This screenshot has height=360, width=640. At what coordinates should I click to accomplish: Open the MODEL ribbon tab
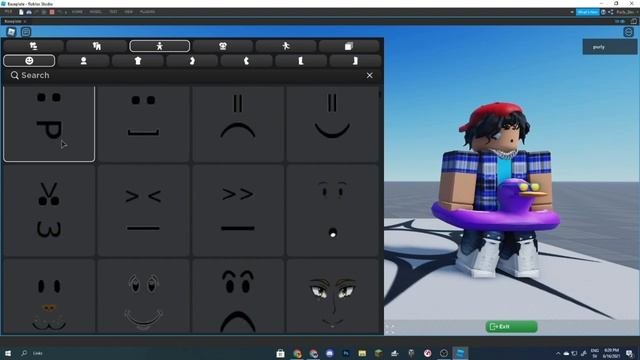(96, 12)
